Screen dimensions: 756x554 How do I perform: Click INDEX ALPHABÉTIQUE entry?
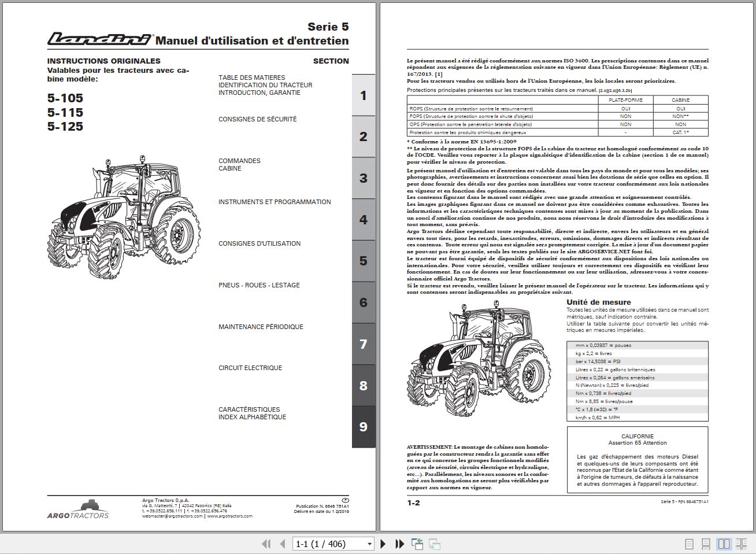[x=252, y=417]
